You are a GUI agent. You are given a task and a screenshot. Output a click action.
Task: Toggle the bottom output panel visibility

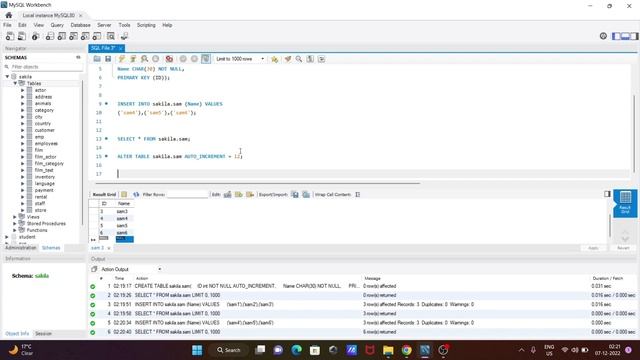pos(625,36)
